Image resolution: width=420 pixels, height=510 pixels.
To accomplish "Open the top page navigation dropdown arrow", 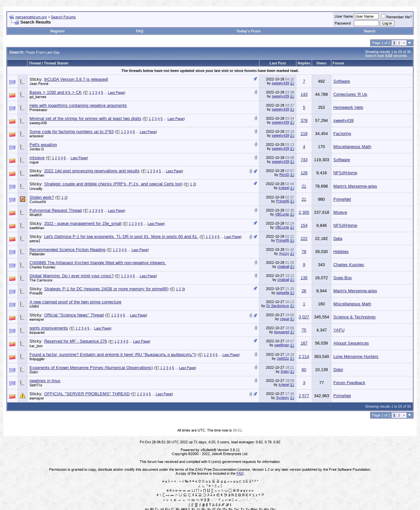I will tap(410, 43).
